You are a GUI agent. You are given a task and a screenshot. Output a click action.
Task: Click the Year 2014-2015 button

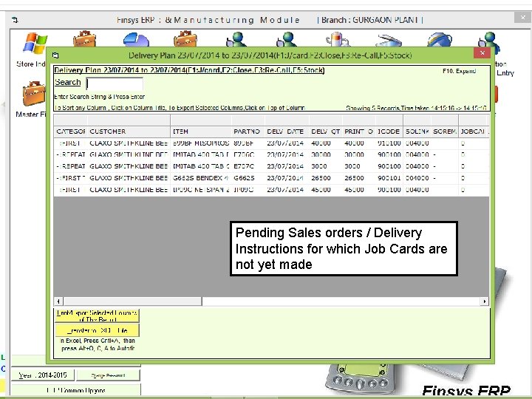43,375
